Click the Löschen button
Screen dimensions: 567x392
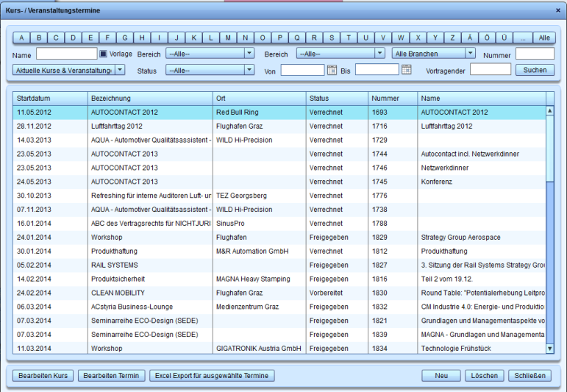pyautogui.click(x=484, y=376)
